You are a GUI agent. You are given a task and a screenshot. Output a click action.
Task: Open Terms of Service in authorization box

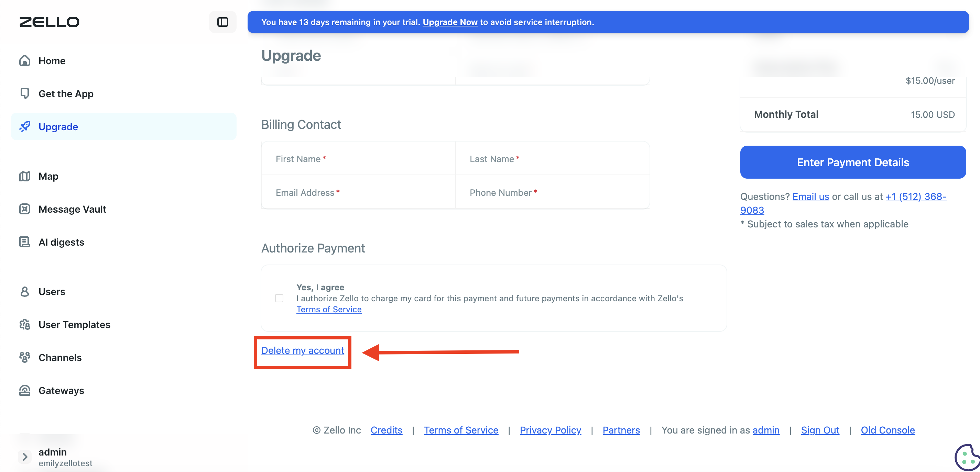click(329, 310)
